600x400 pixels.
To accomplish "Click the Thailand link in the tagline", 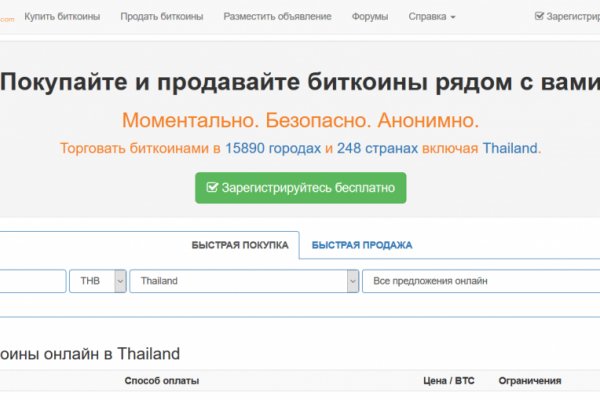I will click(510, 148).
